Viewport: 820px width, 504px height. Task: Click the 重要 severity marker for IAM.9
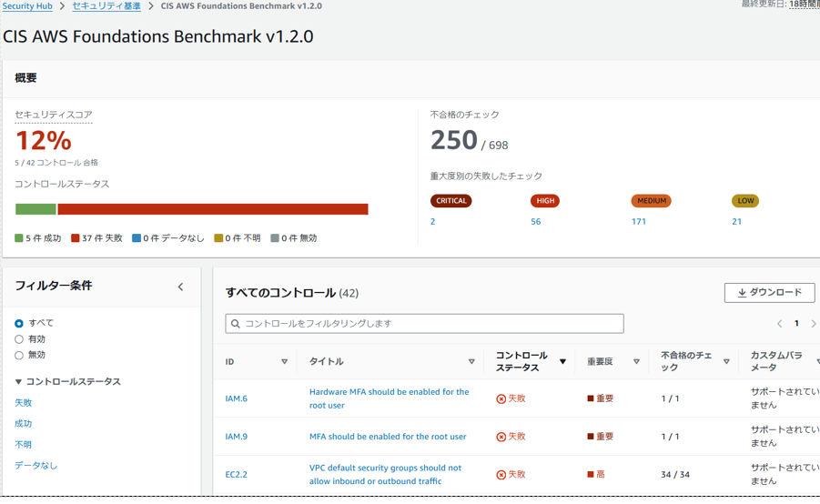click(x=591, y=437)
